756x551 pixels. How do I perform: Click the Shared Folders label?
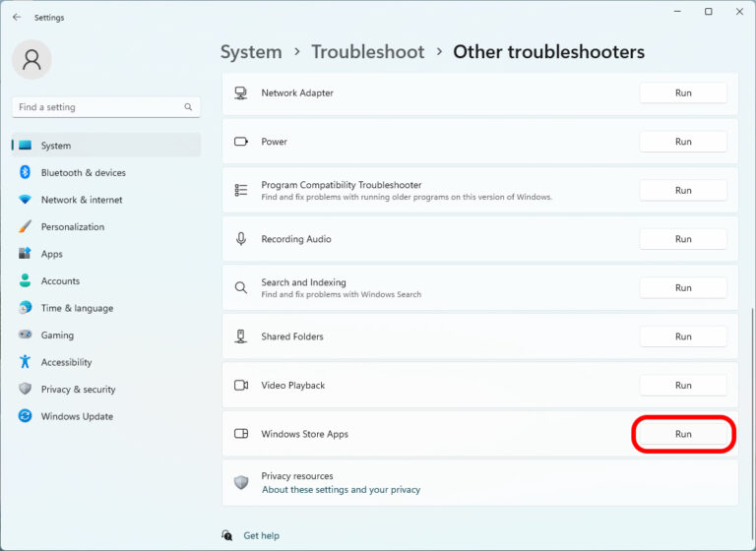coord(292,337)
